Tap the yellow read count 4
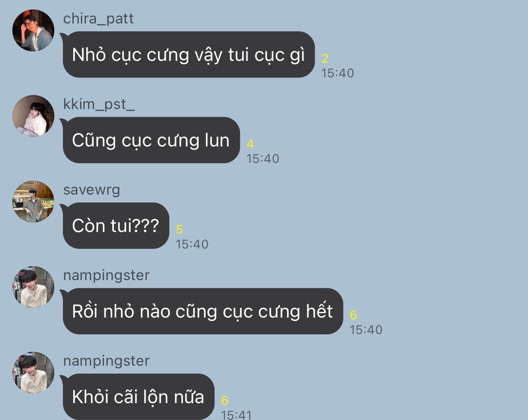This screenshot has height=420, width=528. pos(250,144)
